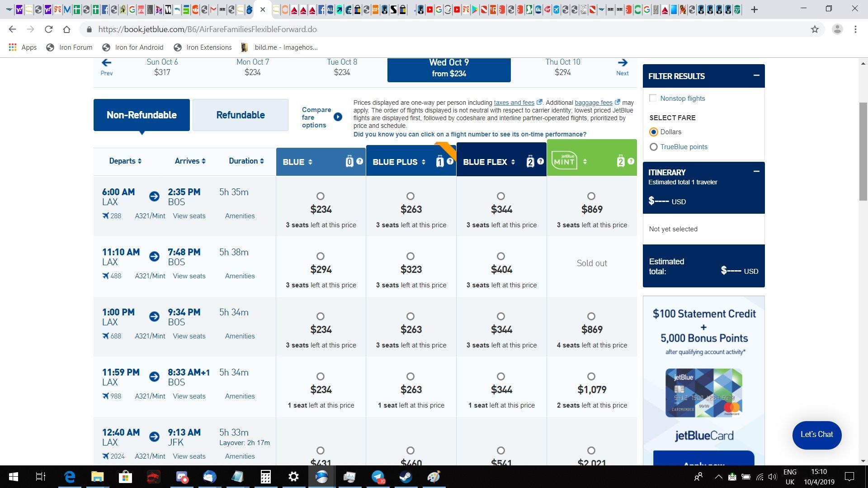
Task: Click the jetBlue Mint logo column header
Action: (x=564, y=161)
